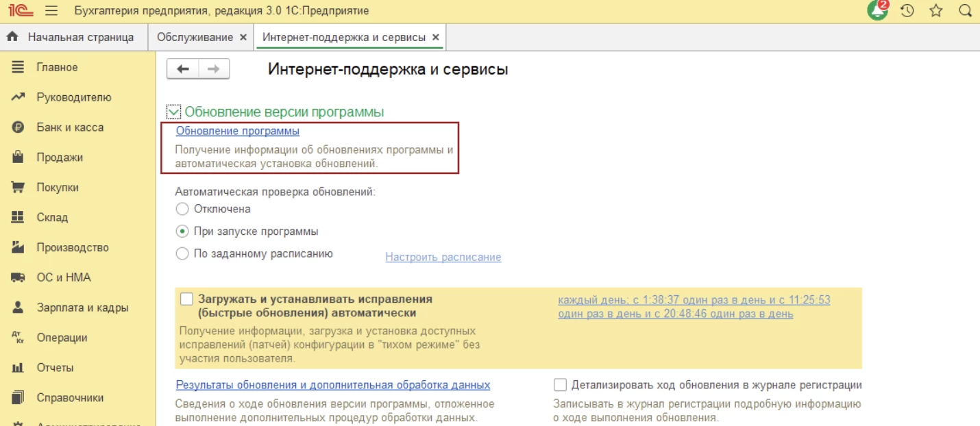Image resolution: width=980 pixels, height=426 pixels.
Task: Close the Интернет-поддержка и сервисы tab
Action: (x=436, y=37)
